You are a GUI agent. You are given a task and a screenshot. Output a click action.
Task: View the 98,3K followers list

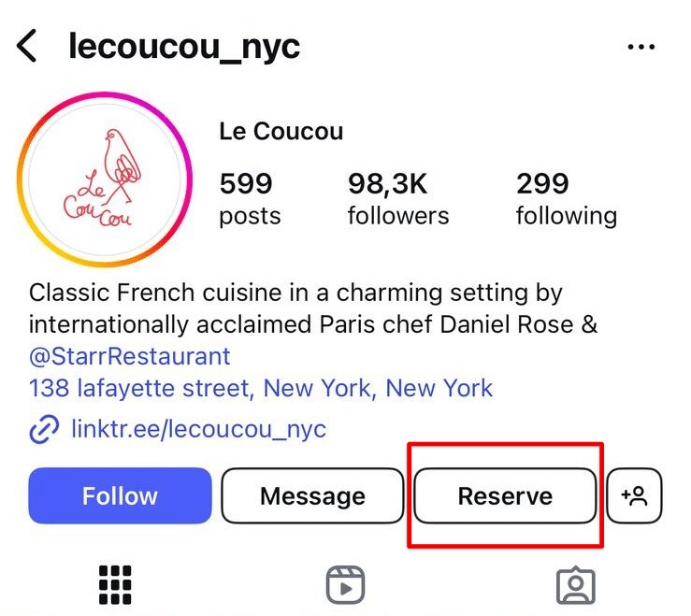(x=398, y=199)
